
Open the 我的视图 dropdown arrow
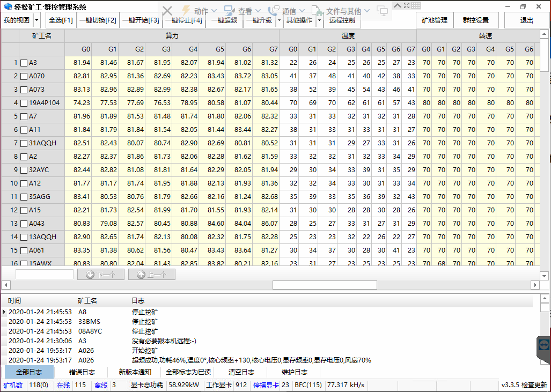click(x=36, y=20)
